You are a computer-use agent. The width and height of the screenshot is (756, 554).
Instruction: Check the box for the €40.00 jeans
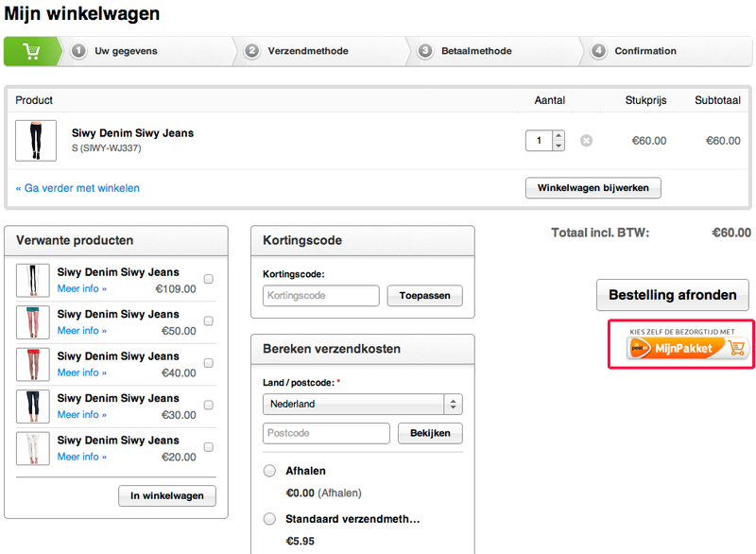(x=209, y=363)
